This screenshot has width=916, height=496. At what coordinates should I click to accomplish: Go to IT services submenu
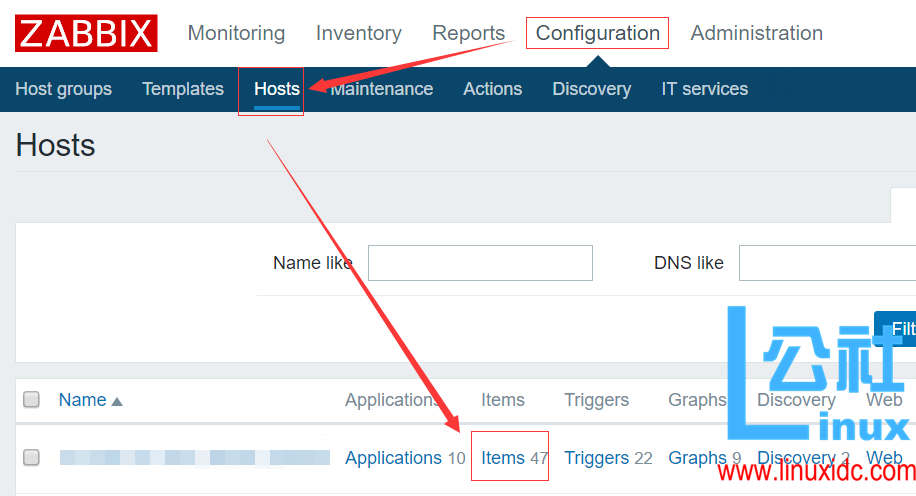coord(705,89)
